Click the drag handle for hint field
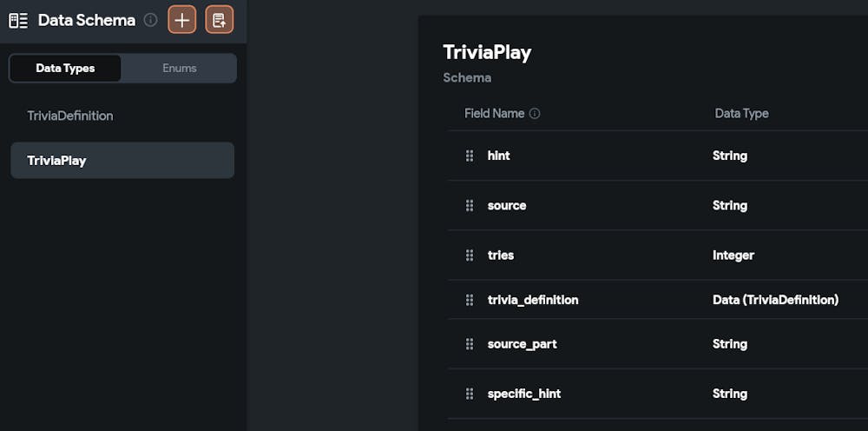 tap(470, 156)
